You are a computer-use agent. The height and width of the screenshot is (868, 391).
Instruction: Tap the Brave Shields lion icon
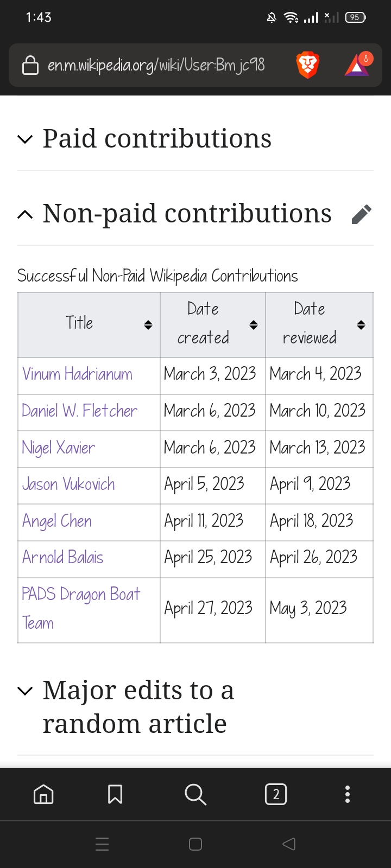[307, 66]
